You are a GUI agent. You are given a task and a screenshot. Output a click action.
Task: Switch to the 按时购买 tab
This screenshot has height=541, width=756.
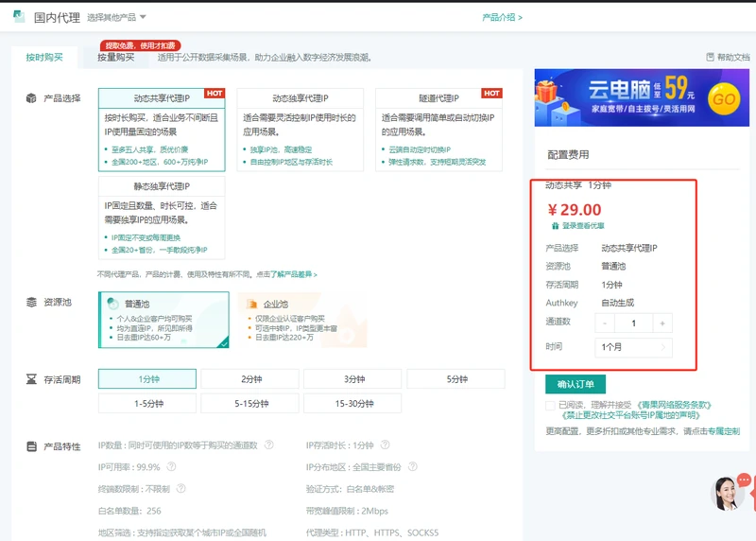tap(44, 58)
